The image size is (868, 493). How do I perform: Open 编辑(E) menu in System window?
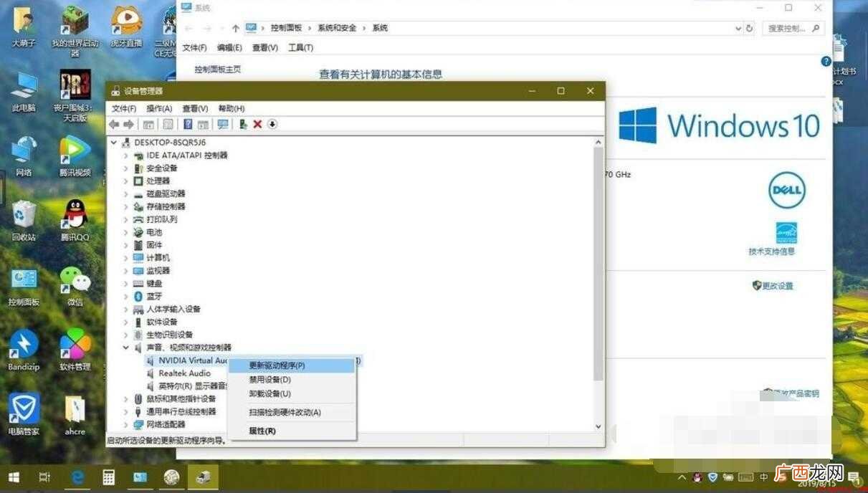click(229, 48)
